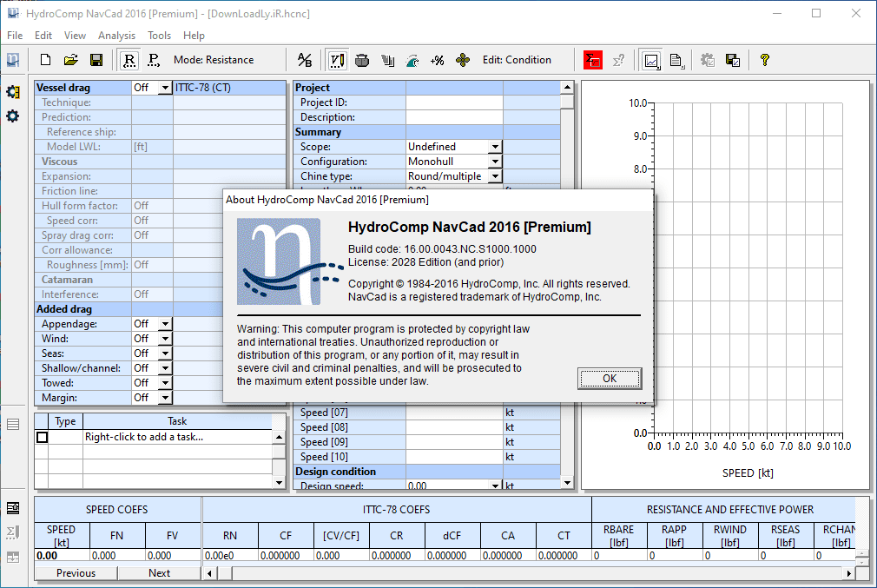
Task: Click the Speed [10] value field
Action: pyautogui.click(x=454, y=457)
